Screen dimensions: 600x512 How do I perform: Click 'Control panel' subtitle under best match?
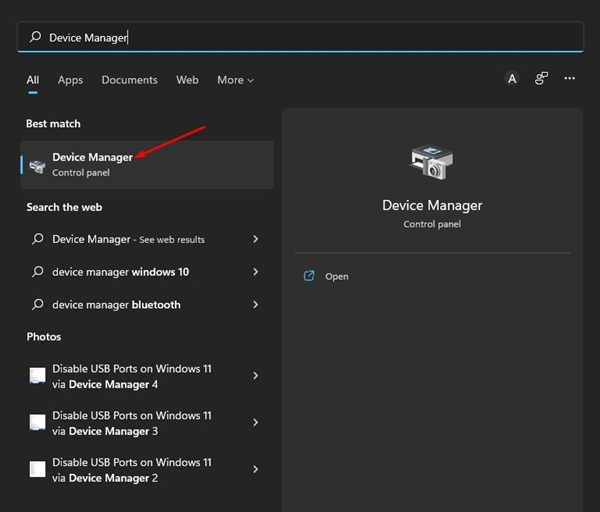(81, 173)
